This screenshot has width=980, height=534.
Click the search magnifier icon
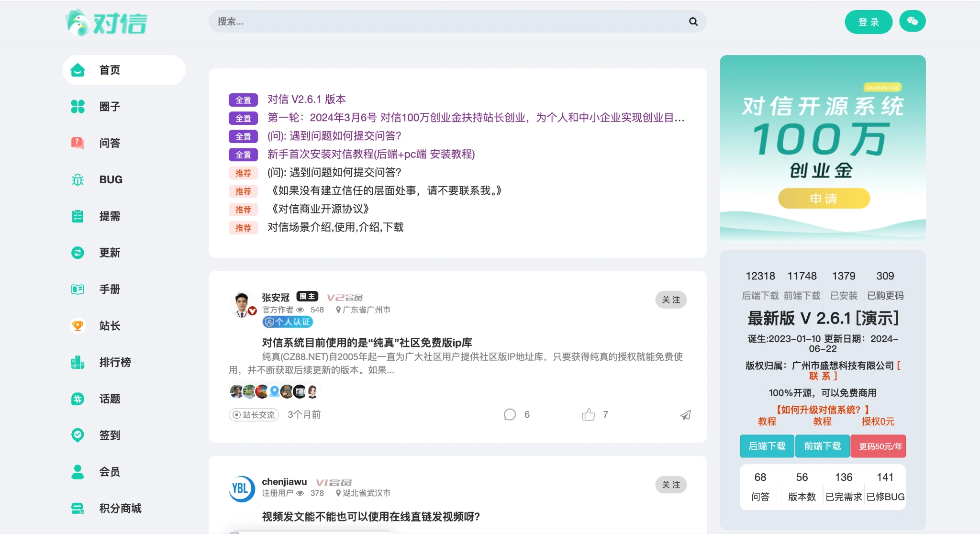pos(693,22)
